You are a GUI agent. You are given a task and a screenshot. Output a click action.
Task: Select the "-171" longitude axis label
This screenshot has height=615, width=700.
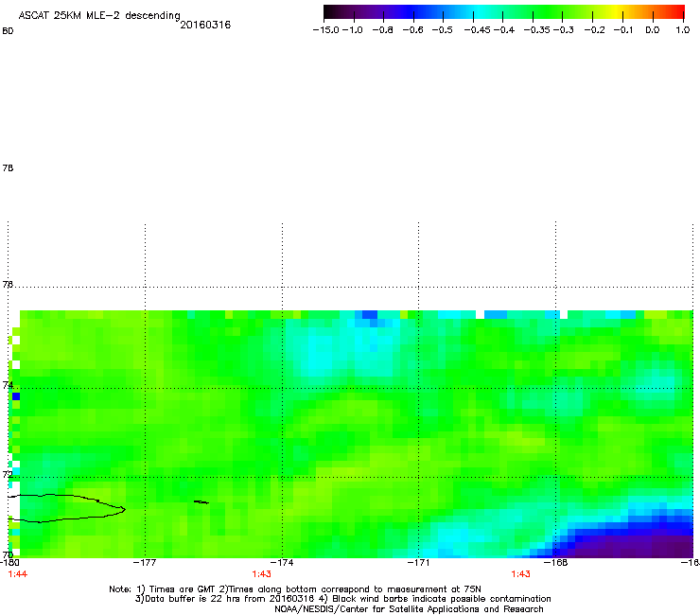(419, 563)
